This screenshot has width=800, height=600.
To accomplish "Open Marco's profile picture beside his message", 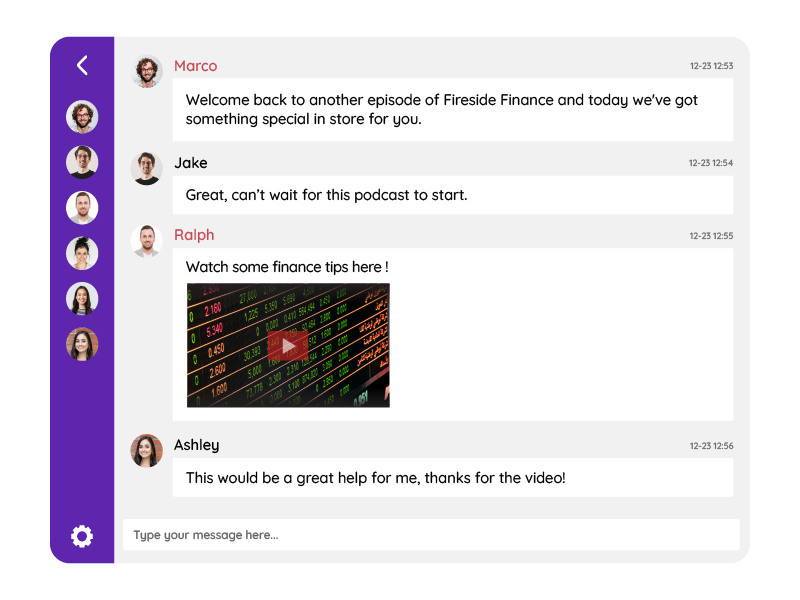I will click(147, 71).
